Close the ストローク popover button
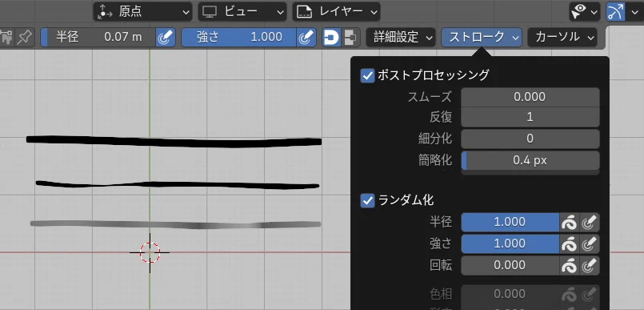This screenshot has width=644, height=310. tap(482, 38)
